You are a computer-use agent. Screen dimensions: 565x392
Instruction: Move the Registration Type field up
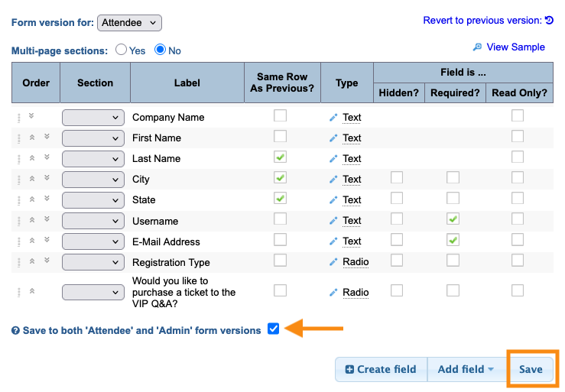(x=32, y=261)
